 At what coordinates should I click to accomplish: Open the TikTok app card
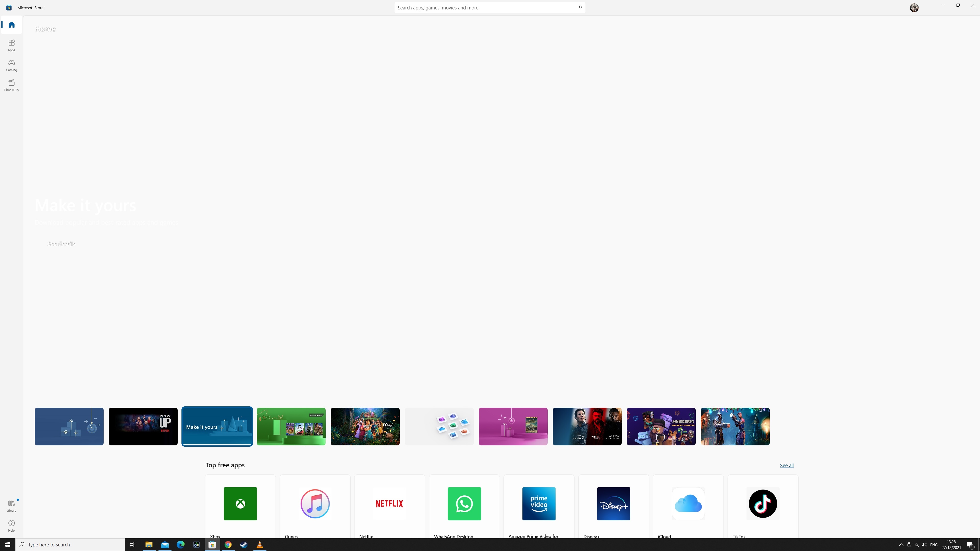(x=763, y=507)
